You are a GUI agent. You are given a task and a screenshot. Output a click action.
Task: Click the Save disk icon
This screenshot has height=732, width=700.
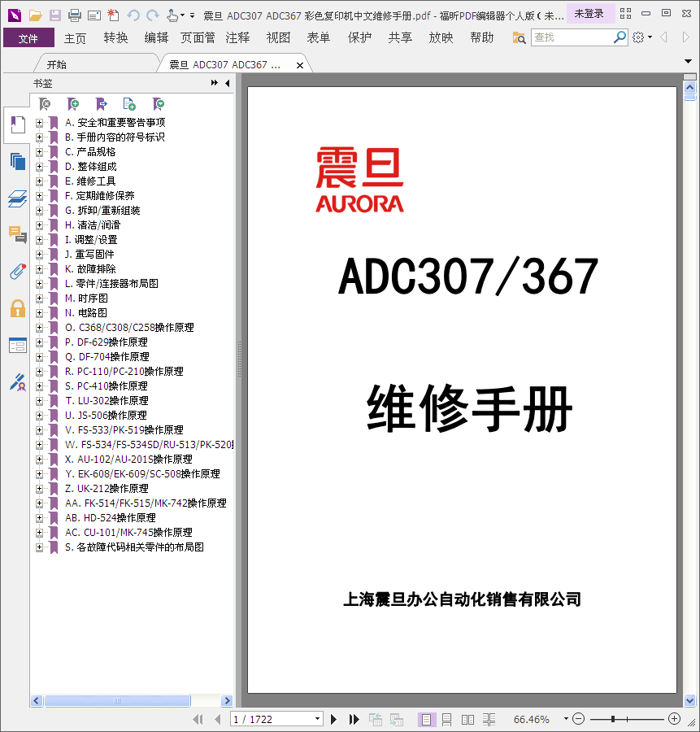point(55,15)
